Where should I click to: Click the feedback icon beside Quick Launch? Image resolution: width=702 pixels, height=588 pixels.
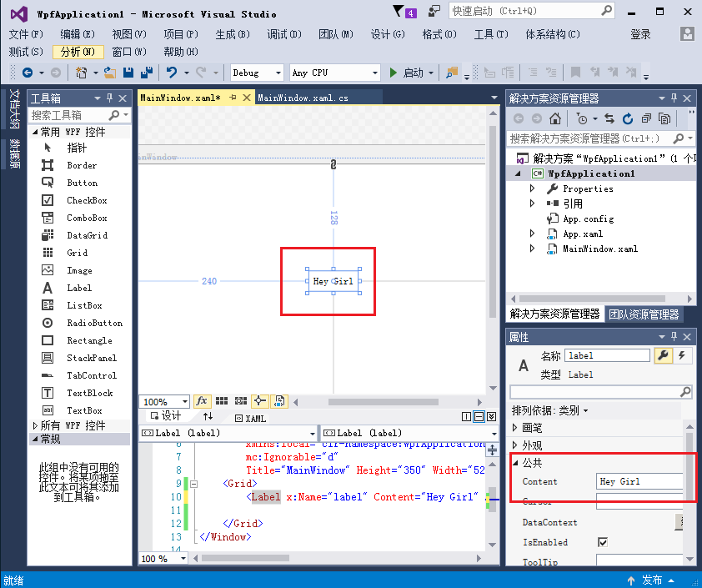[434, 11]
